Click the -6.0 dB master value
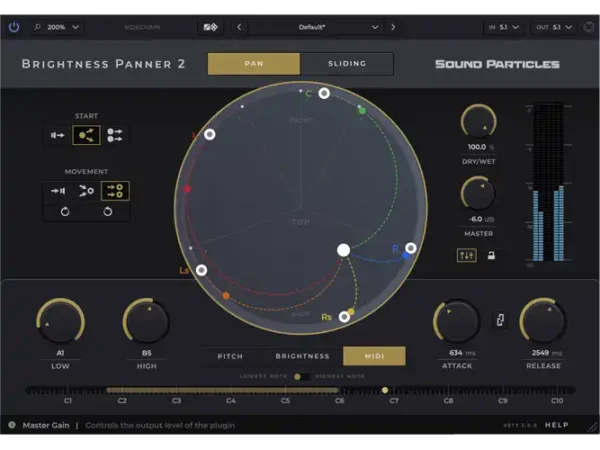The image size is (600, 450). 481,219
